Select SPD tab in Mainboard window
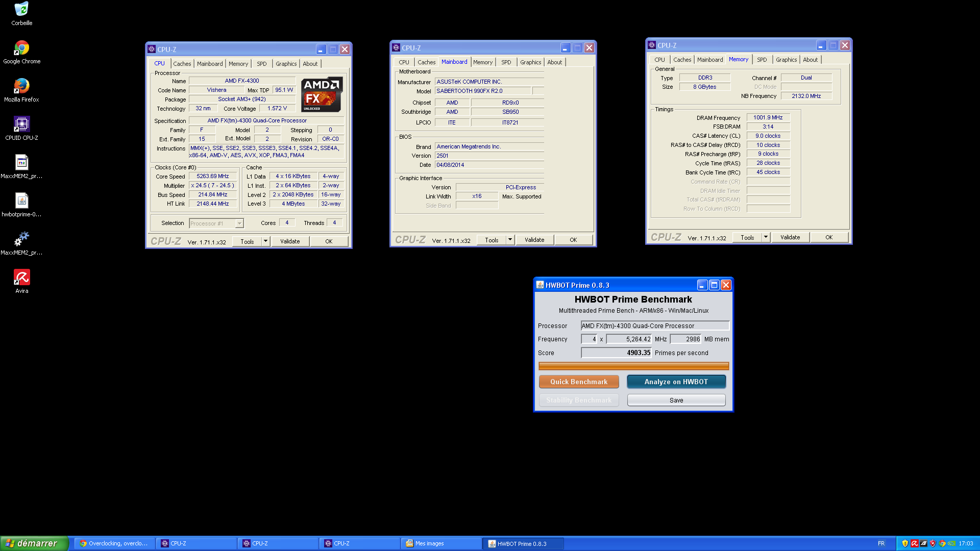This screenshot has width=980, height=551. click(506, 62)
